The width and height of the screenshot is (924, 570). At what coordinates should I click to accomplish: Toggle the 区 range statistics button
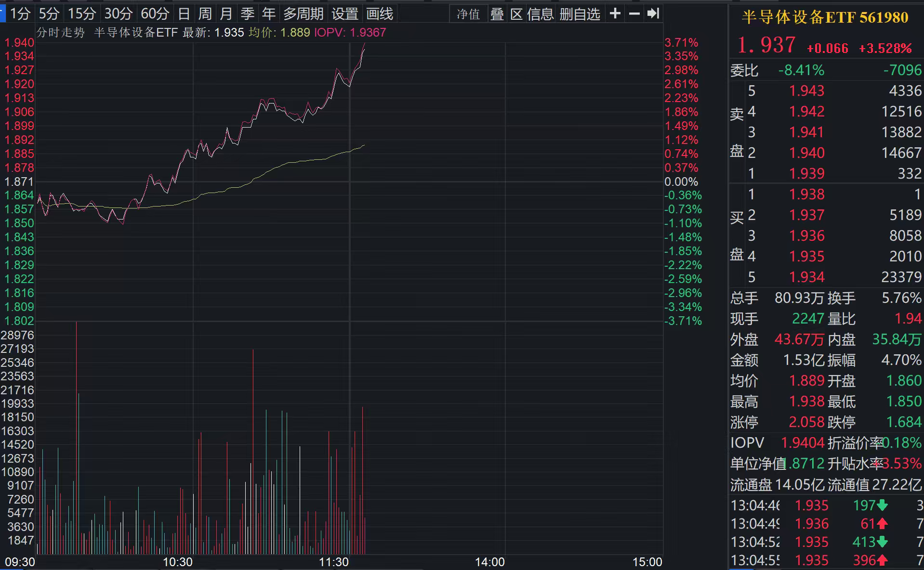(x=516, y=14)
